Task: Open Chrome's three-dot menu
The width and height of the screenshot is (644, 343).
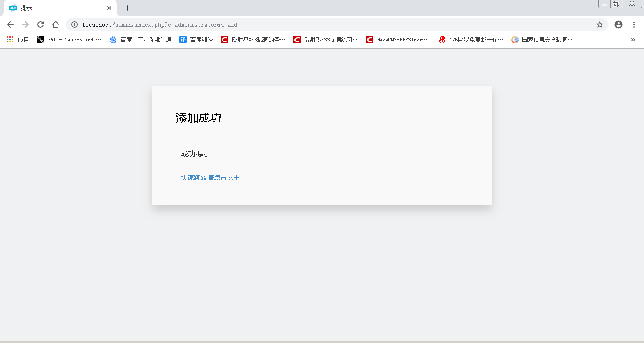Action: coord(634,24)
